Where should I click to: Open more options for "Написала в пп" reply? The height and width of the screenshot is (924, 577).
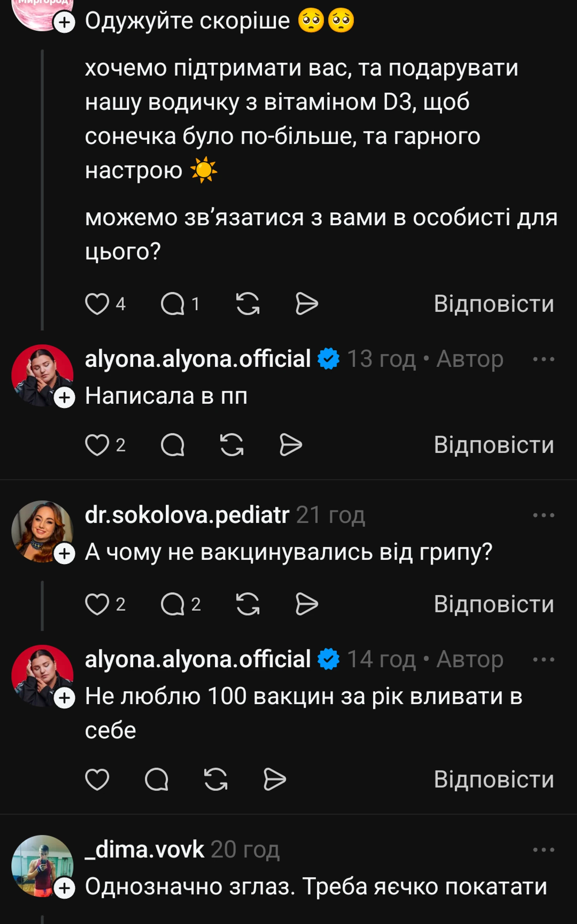544,359
